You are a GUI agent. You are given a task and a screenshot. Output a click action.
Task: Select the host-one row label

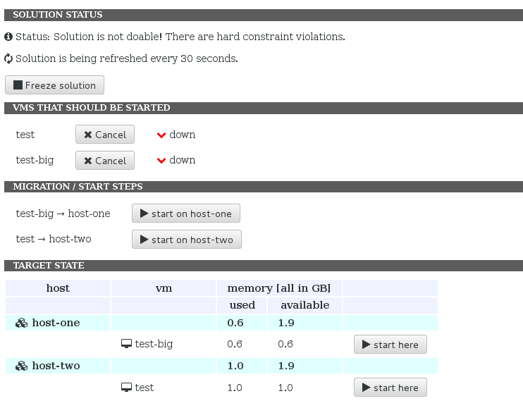pyautogui.click(x=56, y=323)
